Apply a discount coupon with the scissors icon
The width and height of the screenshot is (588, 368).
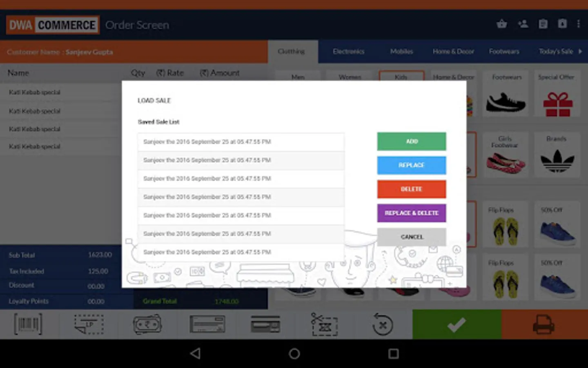pyautogui.click(x=324, y=324)
